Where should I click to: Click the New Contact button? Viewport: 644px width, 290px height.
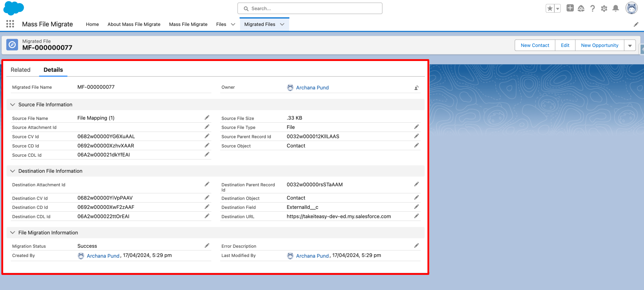click(535, 45)
